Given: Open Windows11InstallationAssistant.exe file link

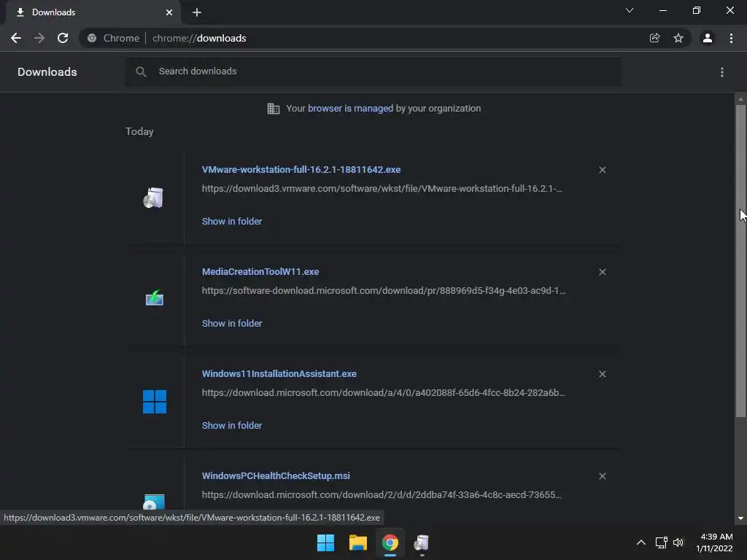Looking at the screenshot, I should pyautogui.click(x=279, y=374).
